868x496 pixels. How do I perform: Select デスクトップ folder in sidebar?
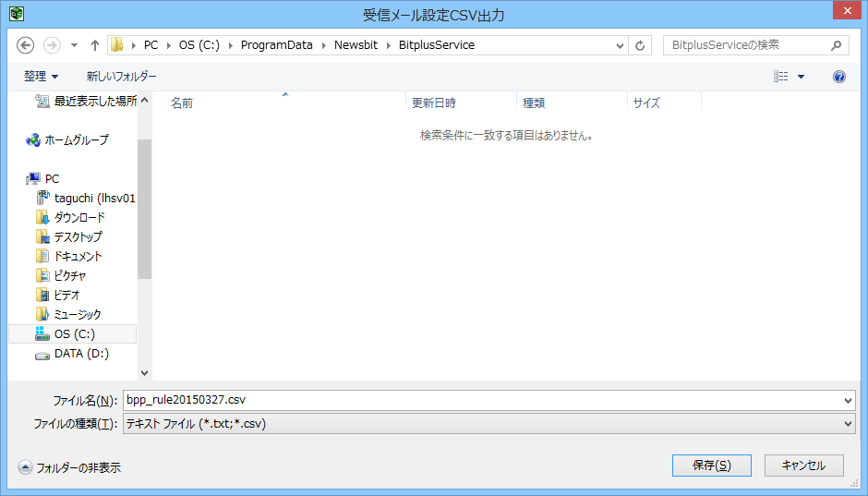point(69,237)
